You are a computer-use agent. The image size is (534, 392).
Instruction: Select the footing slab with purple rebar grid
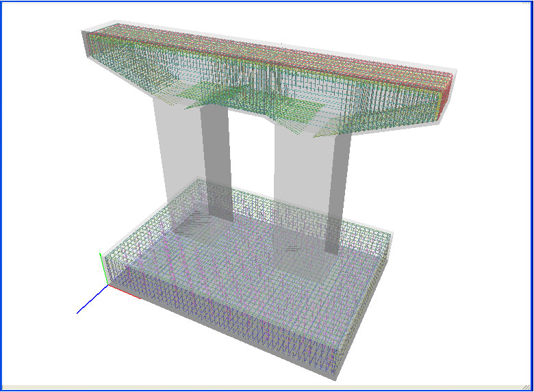[249, 279]
